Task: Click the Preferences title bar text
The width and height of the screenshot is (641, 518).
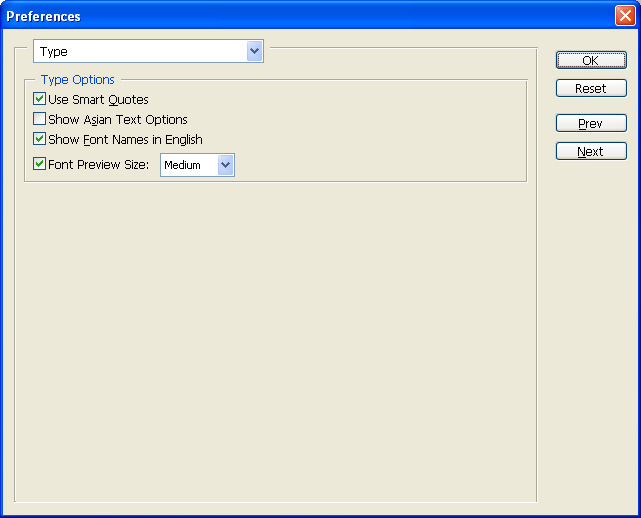Action: pos(43,16)
